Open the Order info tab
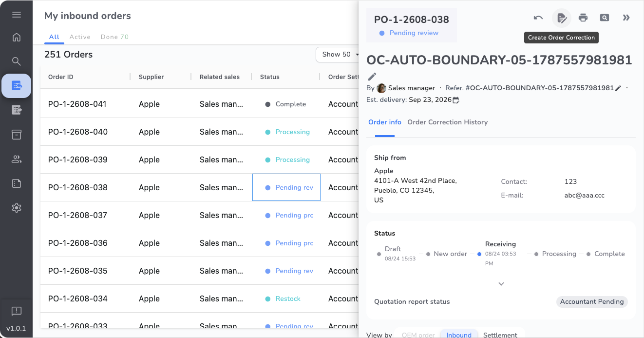Screen dimensions: 644x338 click(x=385, y=122)
